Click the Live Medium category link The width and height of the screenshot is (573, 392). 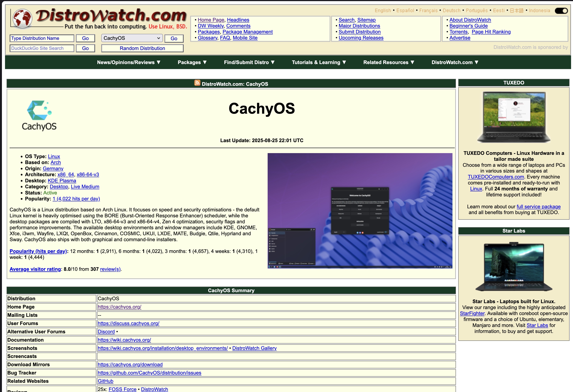click(85, 187)
